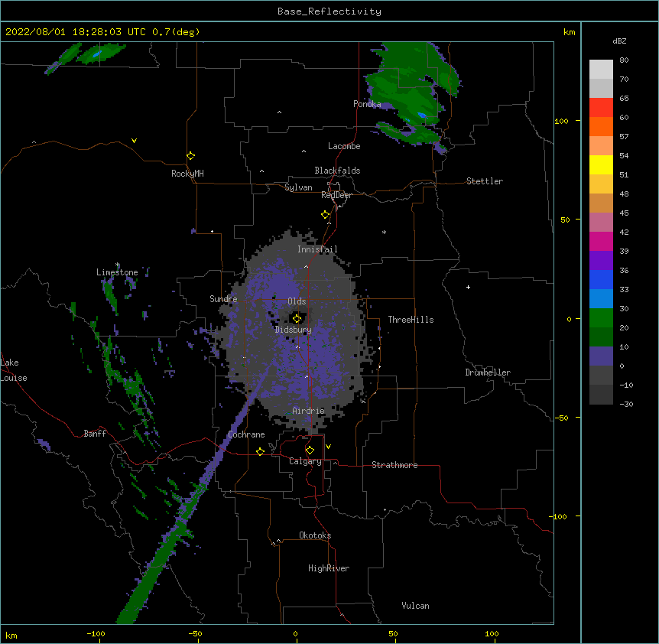659x644 pixels.
Task: Click the Lake Louise label
Action: click(x=14, y=370)
